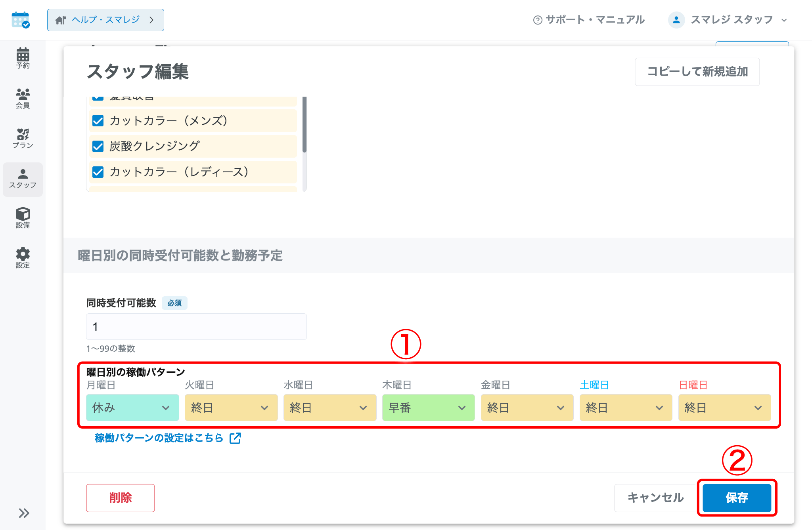Open the 水曜日 working pattern dropdown

tap(330, 408)
